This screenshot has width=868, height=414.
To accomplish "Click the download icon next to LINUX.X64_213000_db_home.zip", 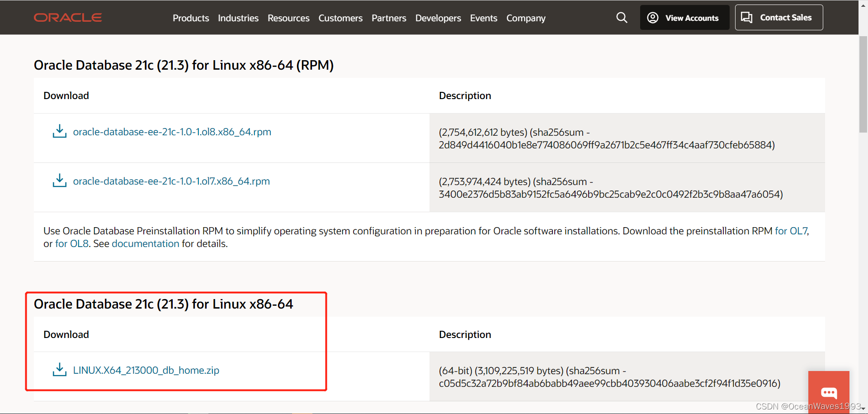I will click(x=59, y=369).
